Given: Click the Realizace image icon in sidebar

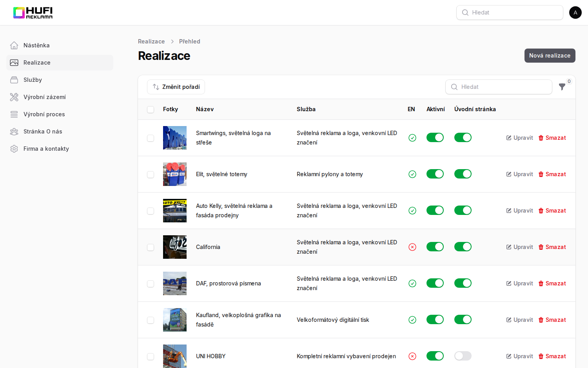Looking at the screenshot, I should [14, 63].
